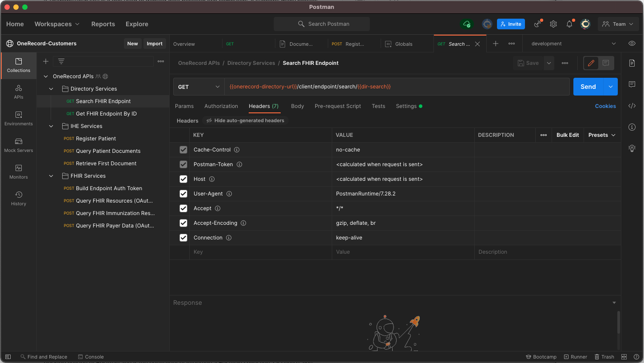
Task: Open the satellite capture requests icon
Action: (538, 24)
